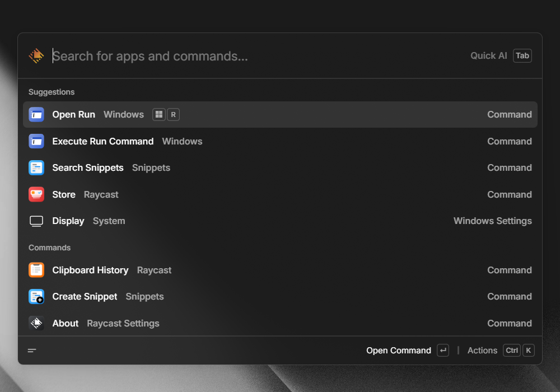Image resolution: width=560 pixels, height=392 pixels.
Task: Click the Search Snippets icon
Action: [36, 168]
